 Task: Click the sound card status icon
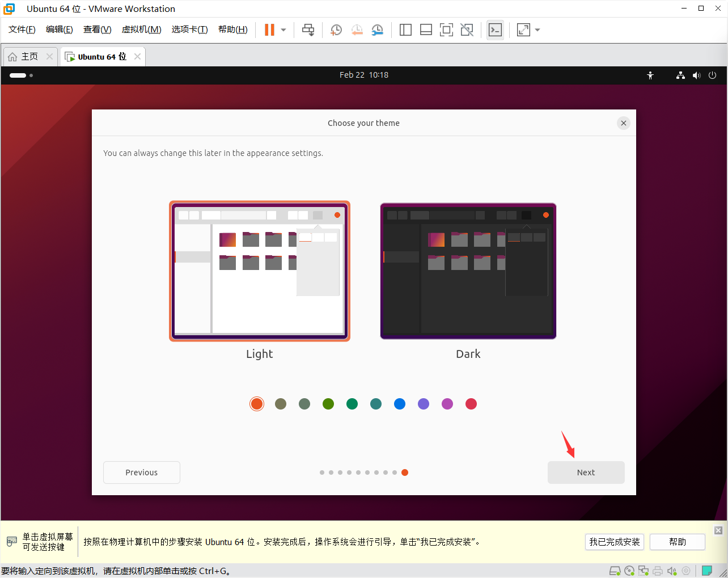[x=672, y=571]
